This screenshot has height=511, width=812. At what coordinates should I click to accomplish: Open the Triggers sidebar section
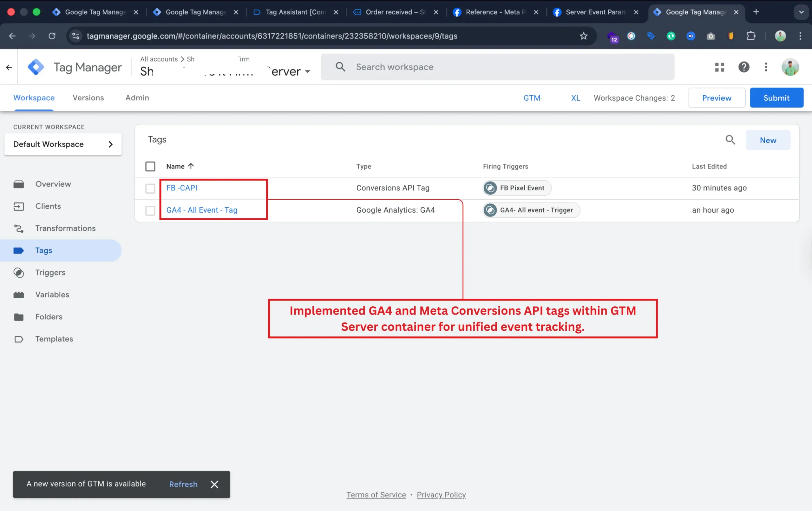coord(50,272)
